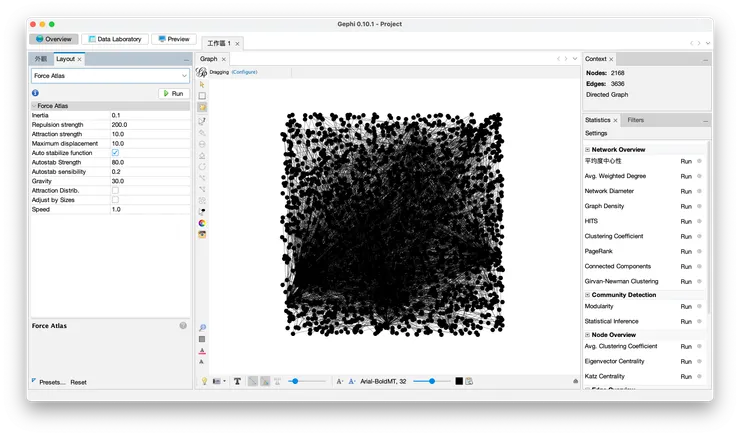Image resolution: width=740 pixels, height=436 pixels.
Task: Collapse the Community Detection section
Action: 588,295
